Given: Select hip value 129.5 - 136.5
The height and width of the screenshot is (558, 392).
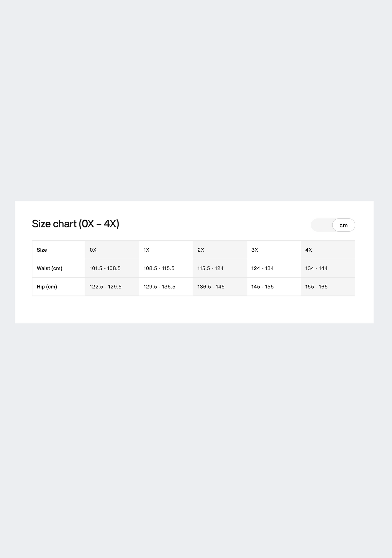Looking at the screenshot, I should click(x=160, y=287).
